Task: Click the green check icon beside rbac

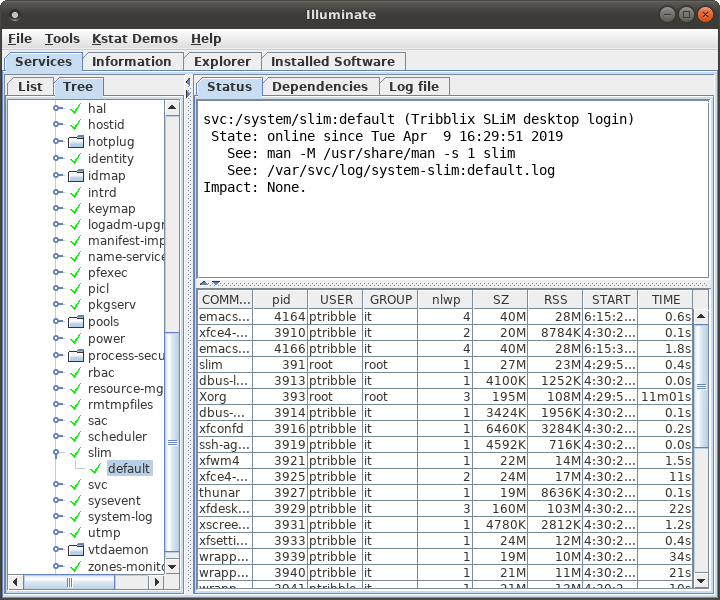Action: (x=76, y=373)
